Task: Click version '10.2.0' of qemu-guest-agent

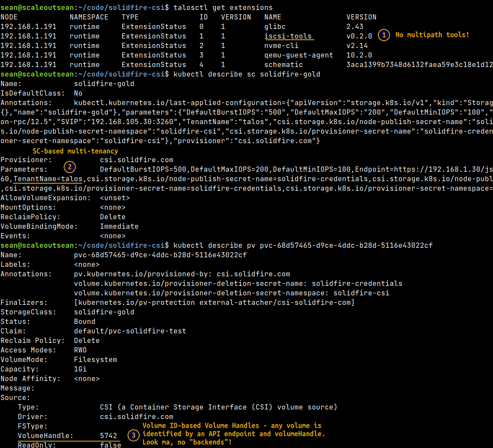Action: pos(359,55)
